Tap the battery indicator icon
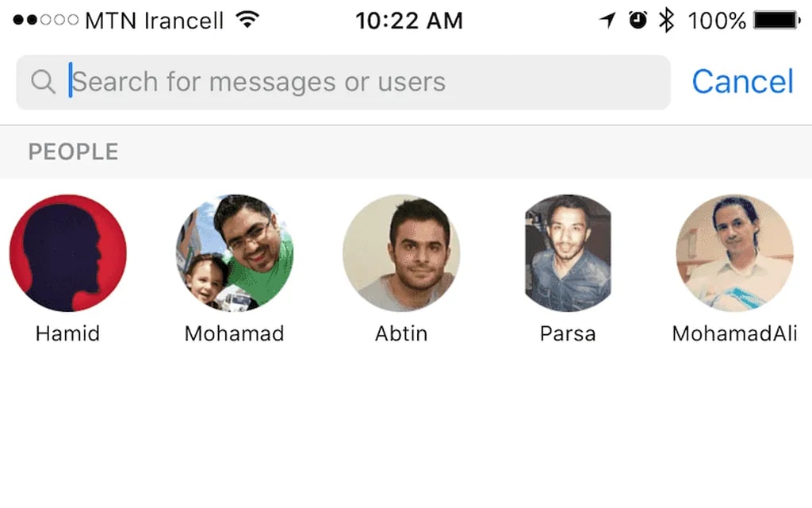The height and width of the screenshot is (508, 812). tap(777, 21)
